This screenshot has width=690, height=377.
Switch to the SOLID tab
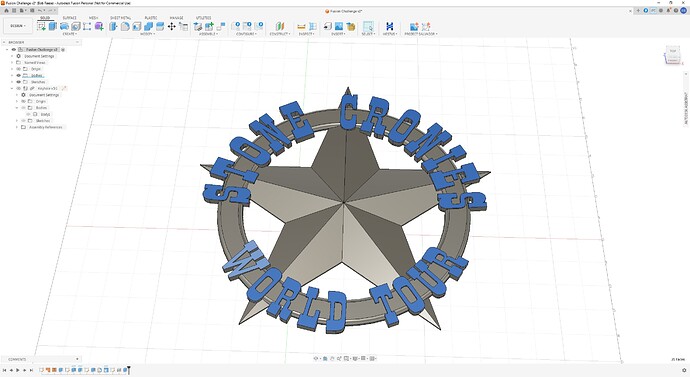(x=45, y=18)
